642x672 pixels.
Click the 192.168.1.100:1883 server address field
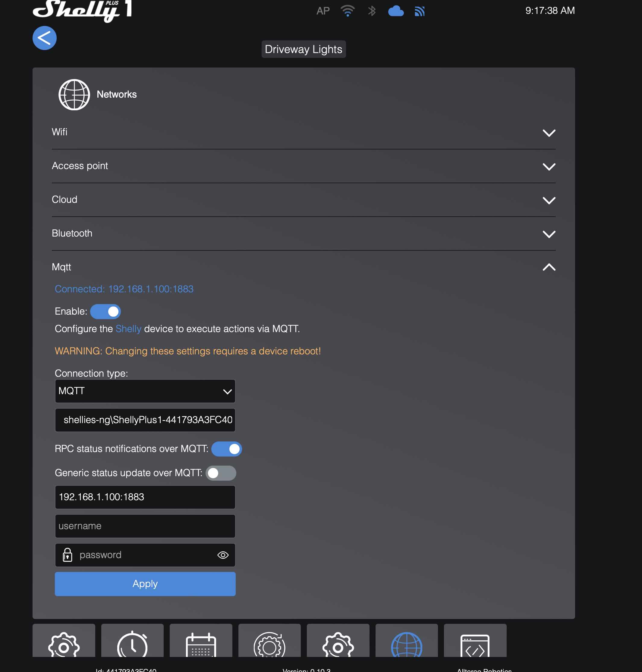[x=145, y=497]
